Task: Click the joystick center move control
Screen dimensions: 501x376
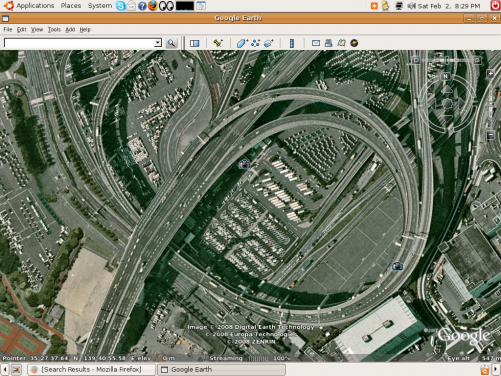Action: (447, 103)
